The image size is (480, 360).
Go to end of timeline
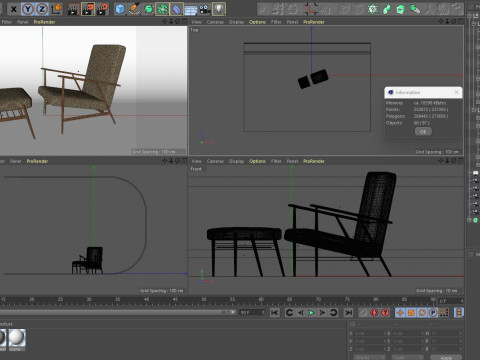348,313
